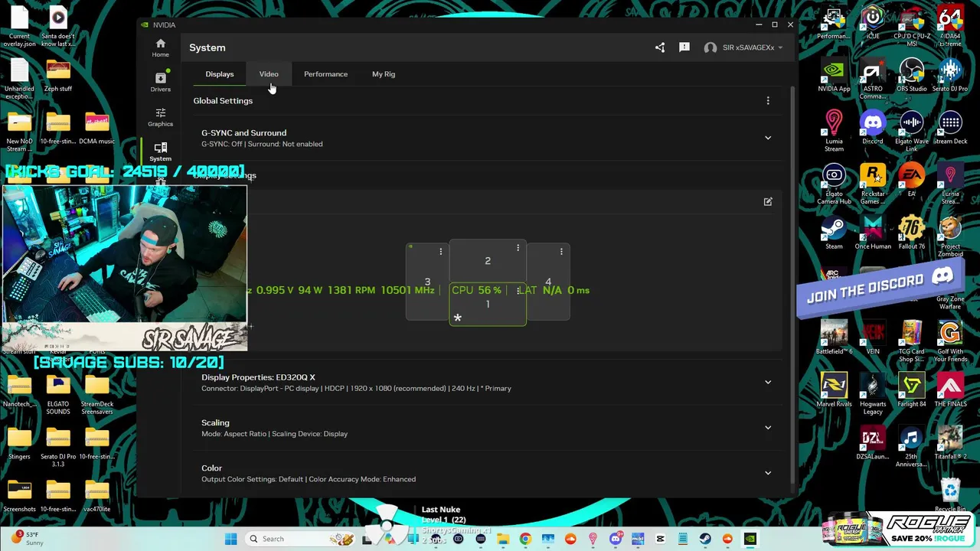Viewport: 980px width, 551px height.
Task: Select the StreamDeck Screensavers desktop folder
Action: (x=96, y=395)
